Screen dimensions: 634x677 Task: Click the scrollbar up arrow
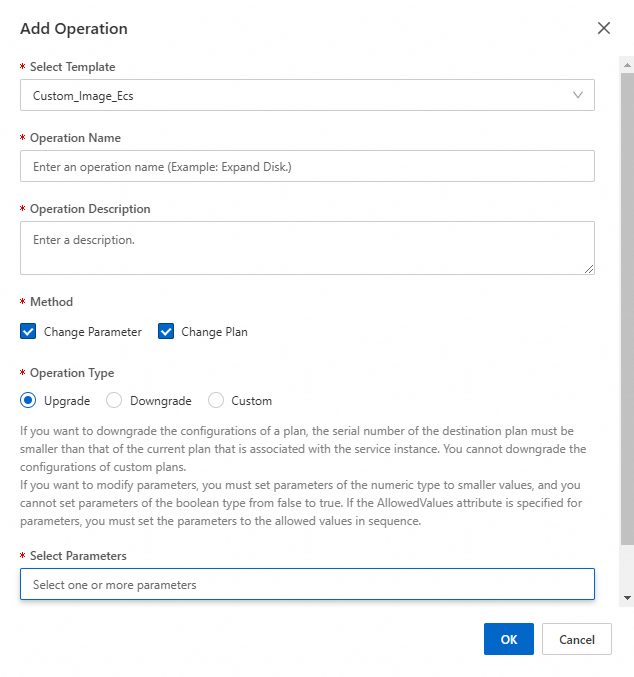pos(627,63)
